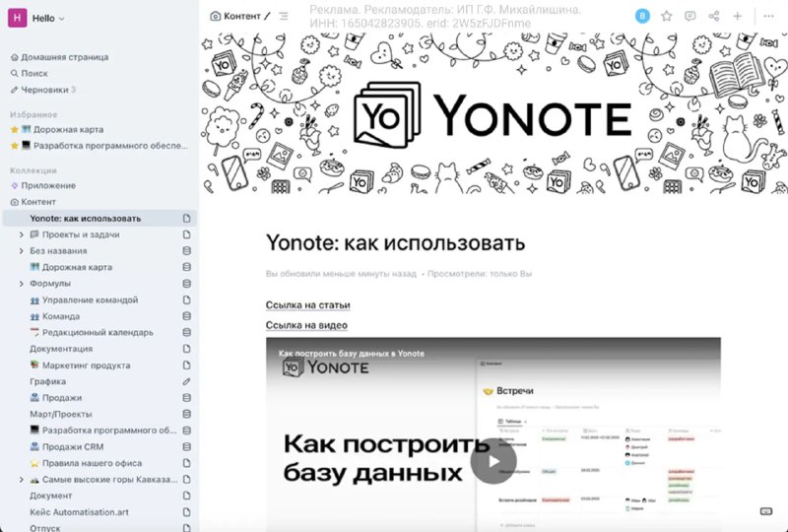Click the pencil icon beside Графика

point(186,381)
